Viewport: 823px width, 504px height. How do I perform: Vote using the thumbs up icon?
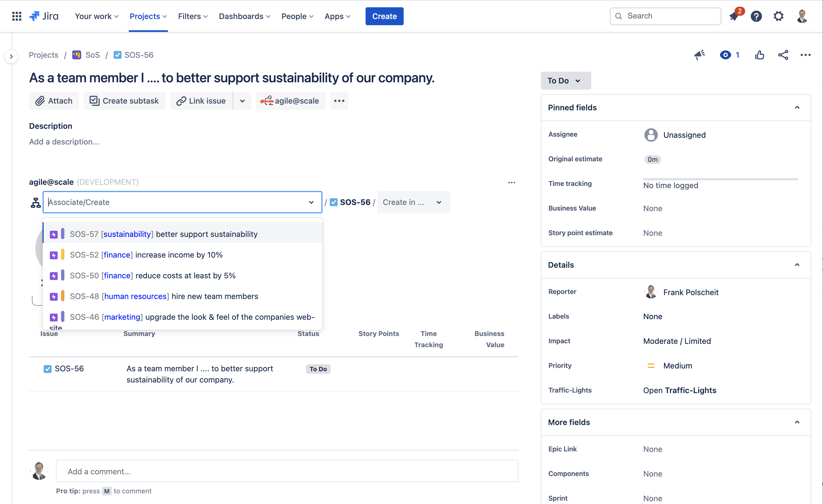[x=759, y=55]
